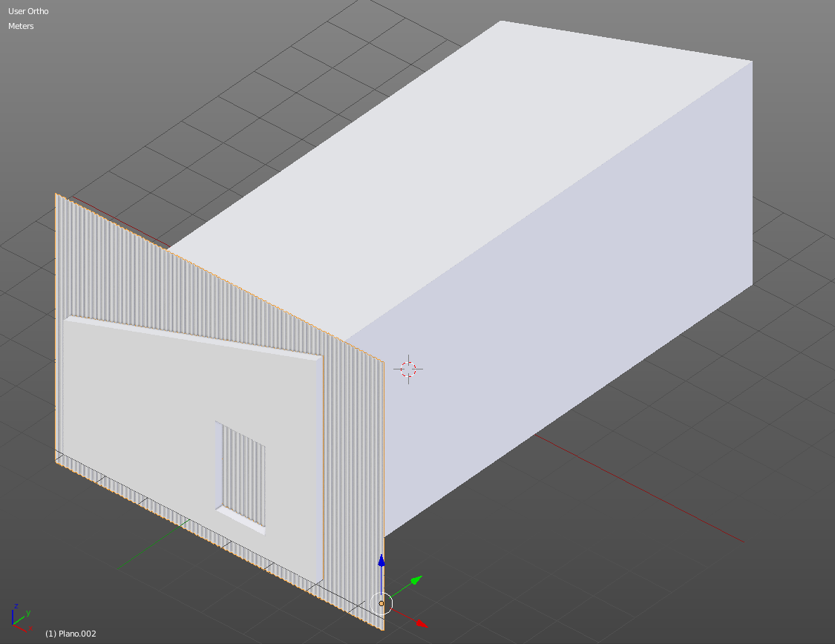The width and height of the screenshot is (835, 644).
Task: Click the "Meters" unit label
Action: pos(21,26)
